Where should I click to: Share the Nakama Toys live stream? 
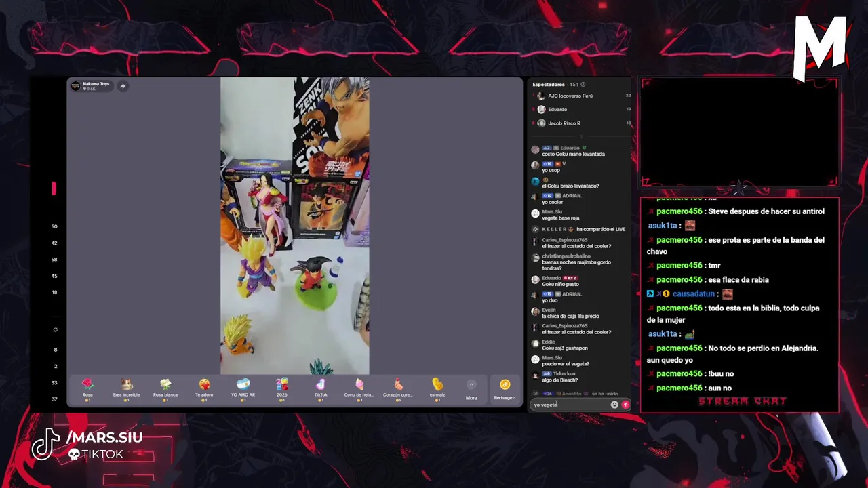click(123, 86)
